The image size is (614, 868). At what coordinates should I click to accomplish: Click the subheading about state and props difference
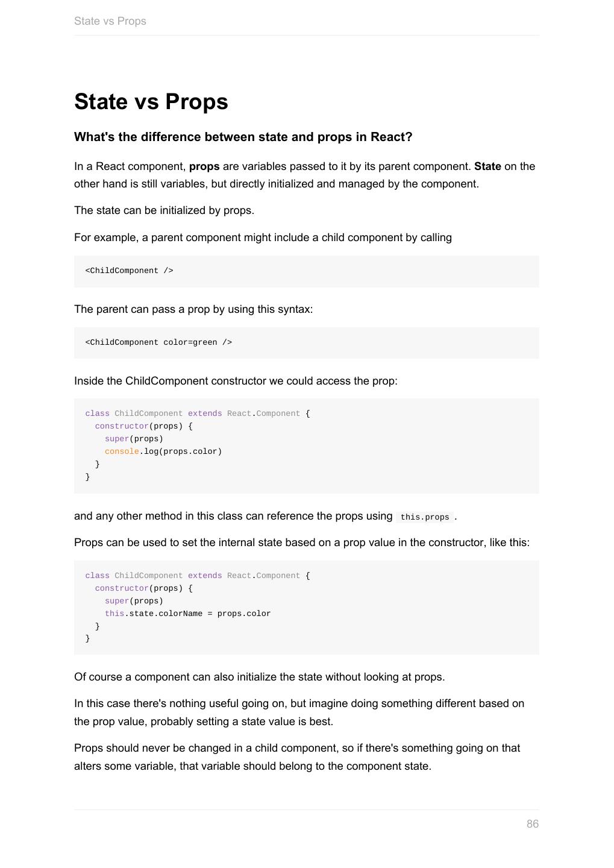[243, 137]
